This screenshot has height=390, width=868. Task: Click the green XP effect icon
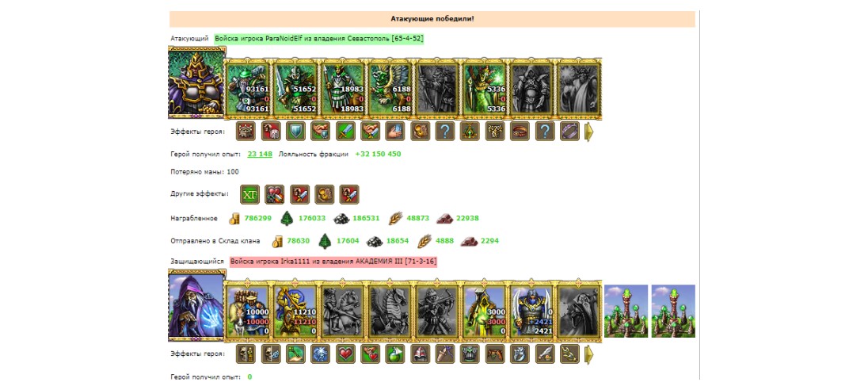(249, 194)
